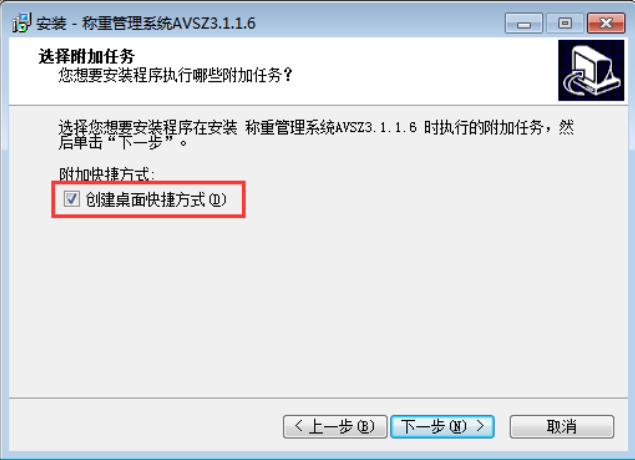Go back with the 上一步(B) button
Screen dimensions: 635x460
(x=335, y=426)
